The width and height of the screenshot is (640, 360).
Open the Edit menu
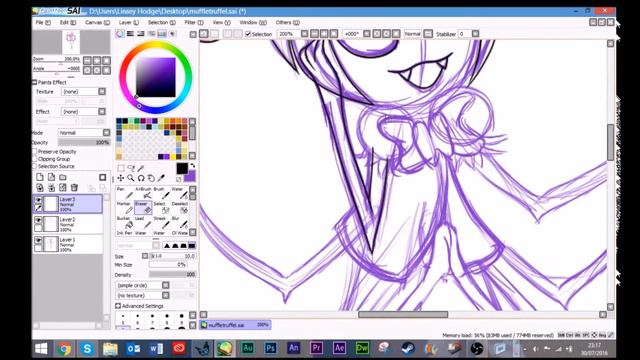pos(68,22)
